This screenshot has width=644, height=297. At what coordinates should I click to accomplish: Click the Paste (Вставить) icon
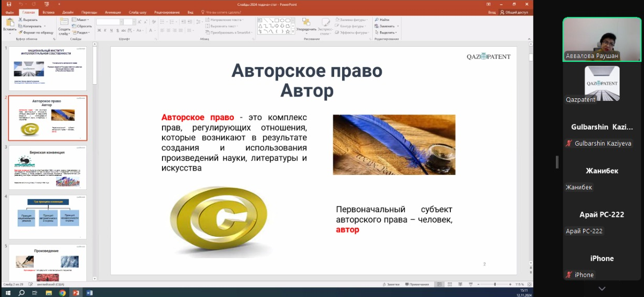[9, 23]
